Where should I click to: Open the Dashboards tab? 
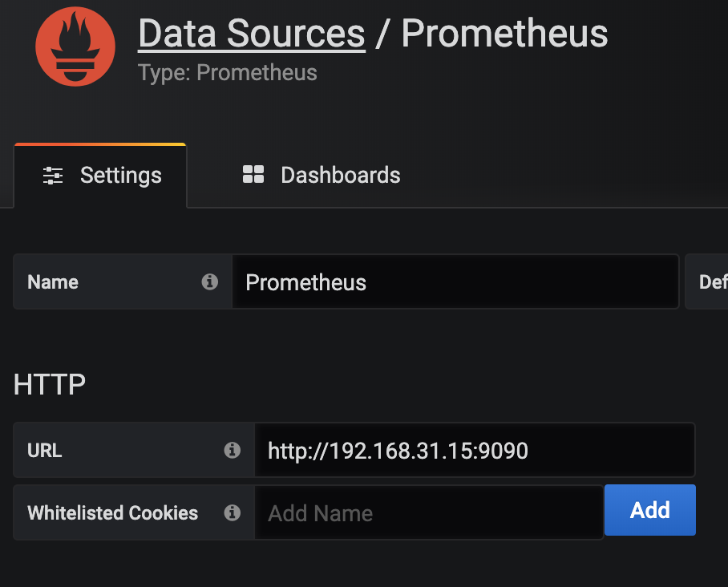[x=322, y=175]
